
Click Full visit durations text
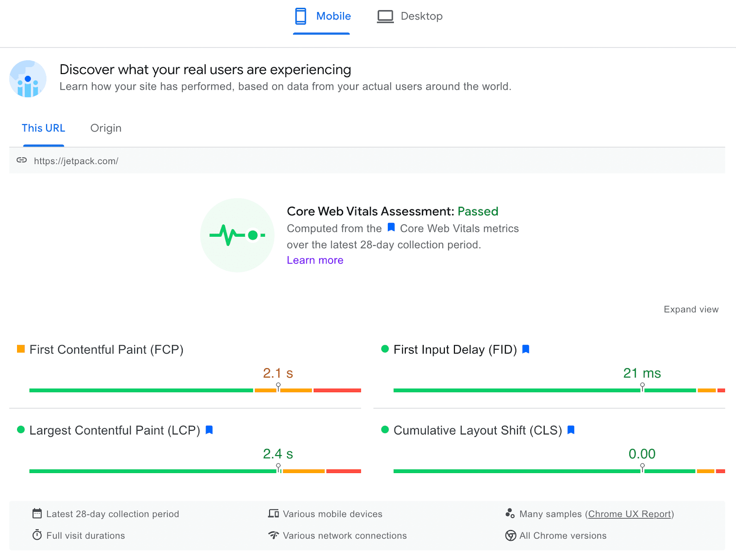pyautogui.click(x=86, y=536)
